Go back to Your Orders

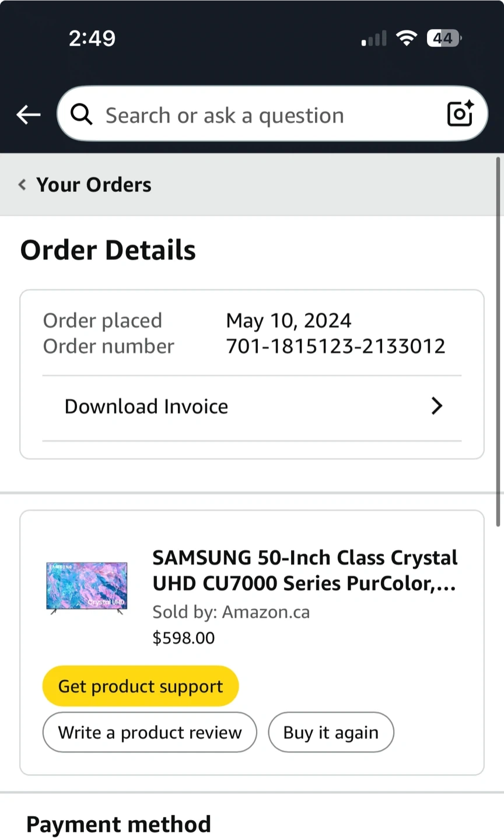pos(93,185)
